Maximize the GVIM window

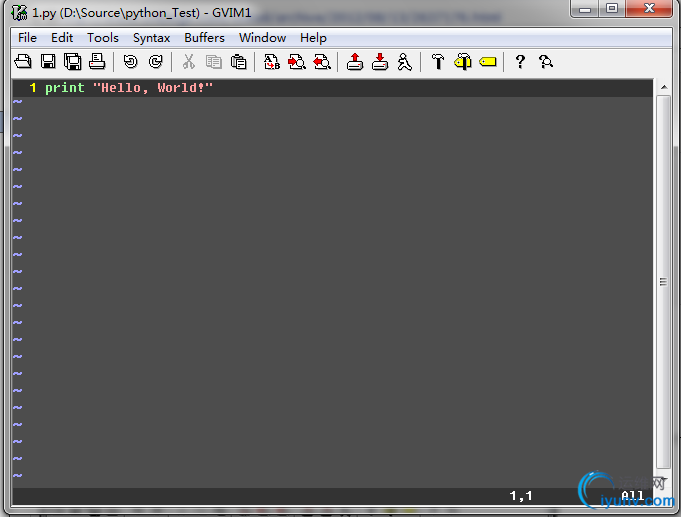612,9
